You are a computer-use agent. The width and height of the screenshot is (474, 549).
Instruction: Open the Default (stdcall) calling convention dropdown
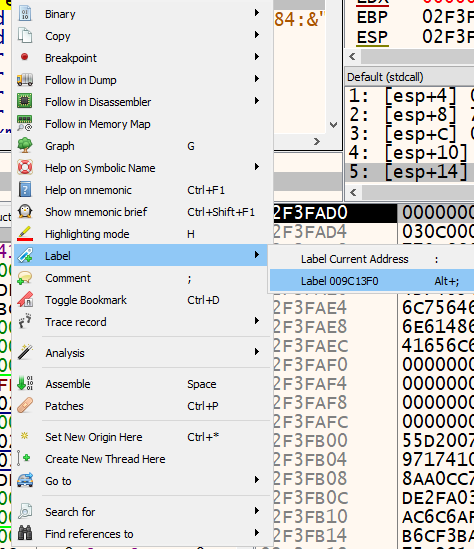pos(410,77)
